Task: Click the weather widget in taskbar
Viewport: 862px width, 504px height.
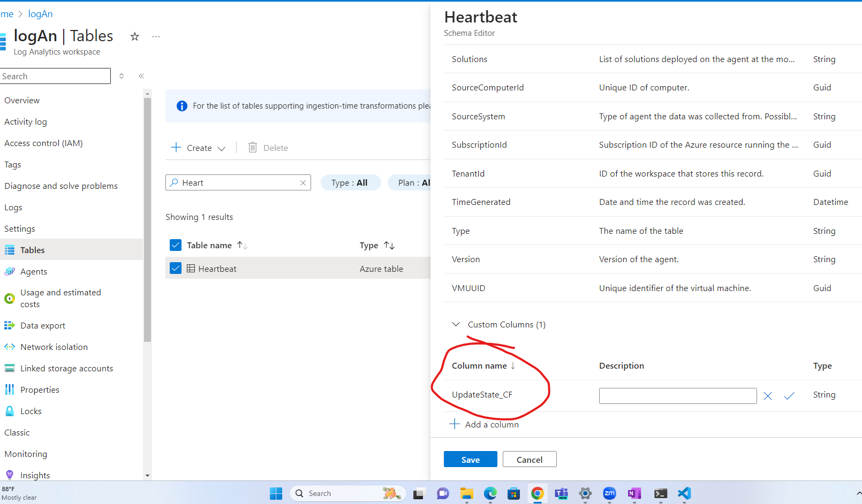Action: tap(19, 493)
